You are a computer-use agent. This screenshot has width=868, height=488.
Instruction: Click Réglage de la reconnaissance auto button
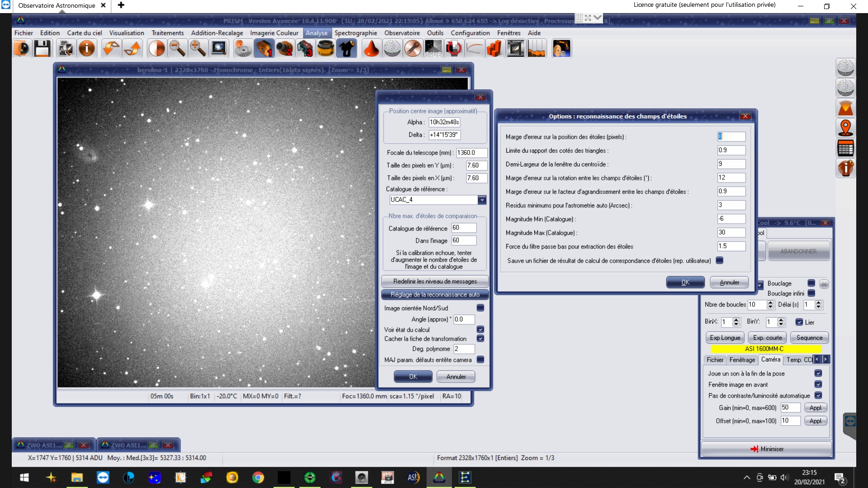(435, 295)
